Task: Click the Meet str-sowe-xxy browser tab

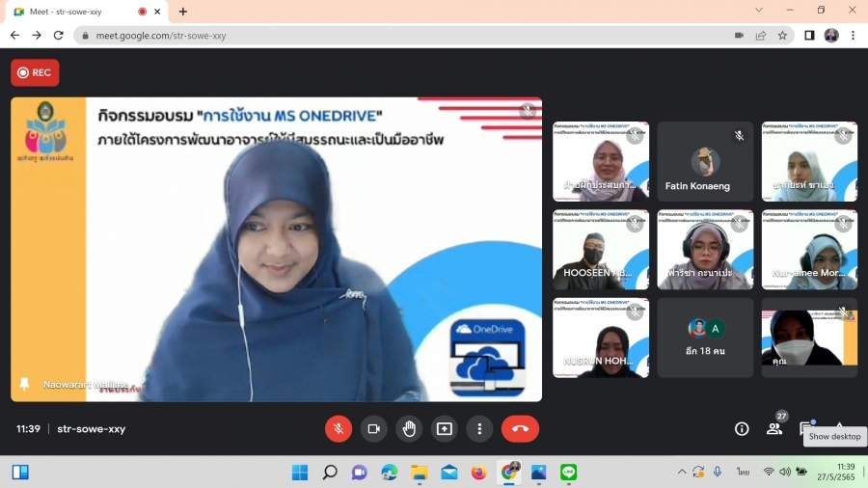Action: point(72,12)
